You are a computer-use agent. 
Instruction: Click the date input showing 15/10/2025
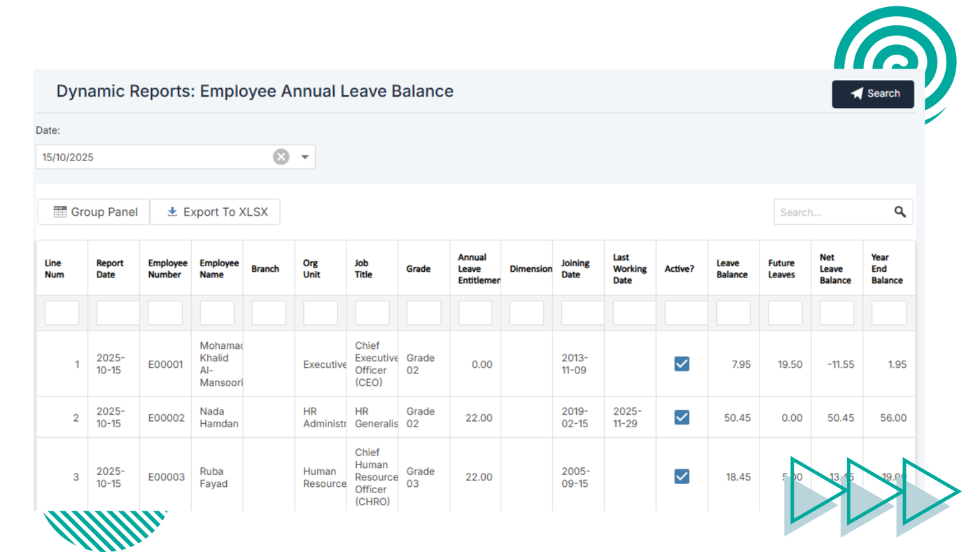[154, 157]
